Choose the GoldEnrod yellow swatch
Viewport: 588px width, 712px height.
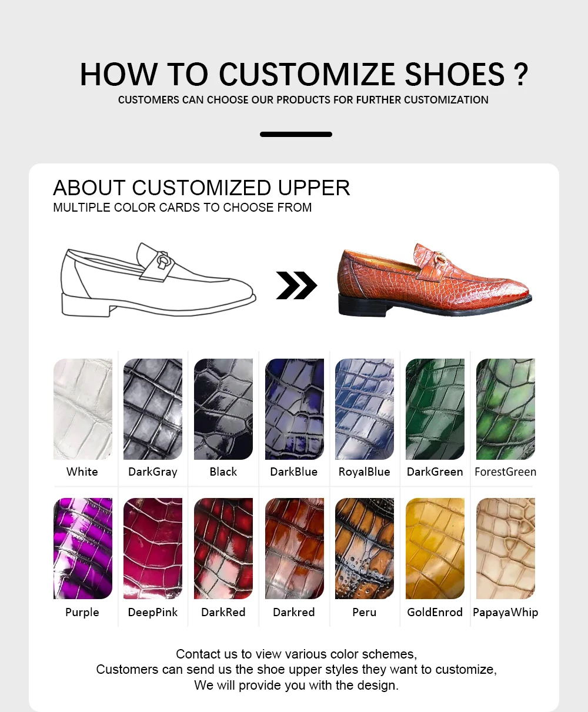point(435,549)
